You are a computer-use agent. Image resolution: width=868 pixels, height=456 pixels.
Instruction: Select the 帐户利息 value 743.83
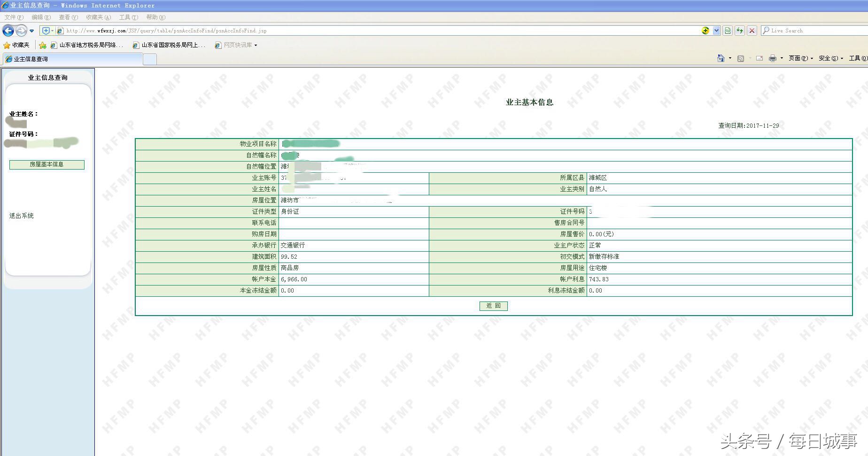tap(599, 279)
